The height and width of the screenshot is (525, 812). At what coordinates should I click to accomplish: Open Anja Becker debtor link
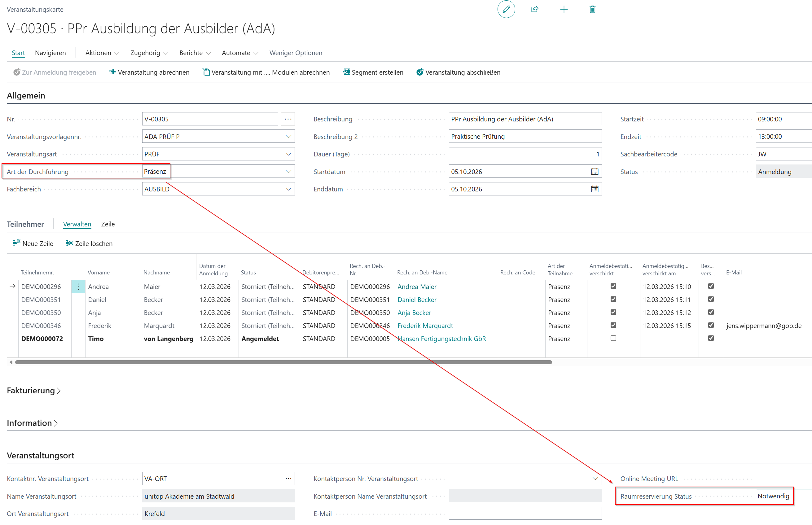pyautogui.click(x=414, y=313)
